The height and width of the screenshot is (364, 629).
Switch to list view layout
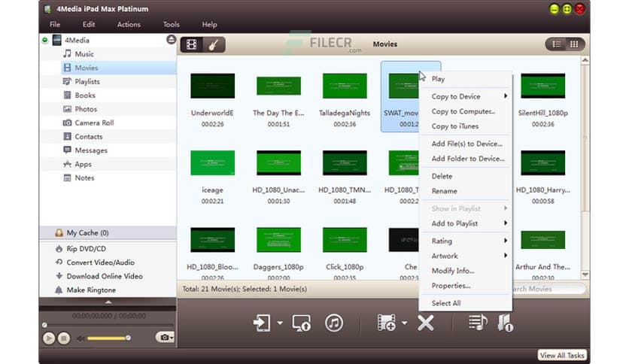click(x=556, y=44)
